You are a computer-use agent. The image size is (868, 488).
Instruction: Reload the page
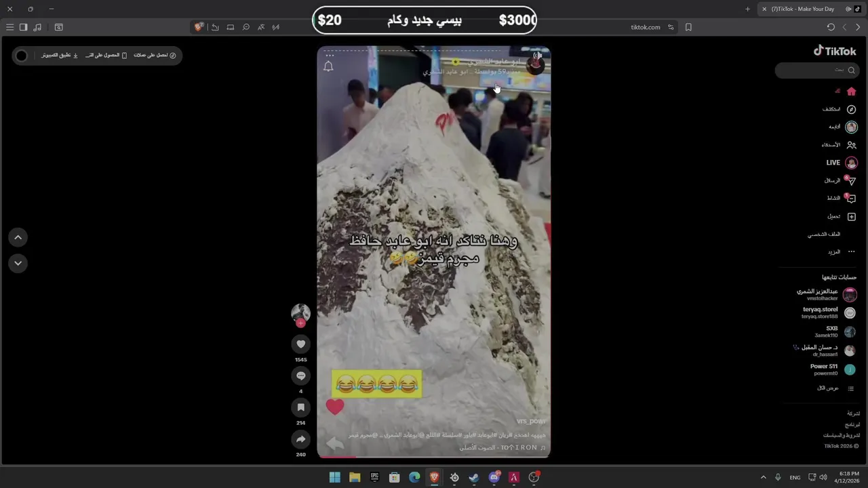click(831, 27)
